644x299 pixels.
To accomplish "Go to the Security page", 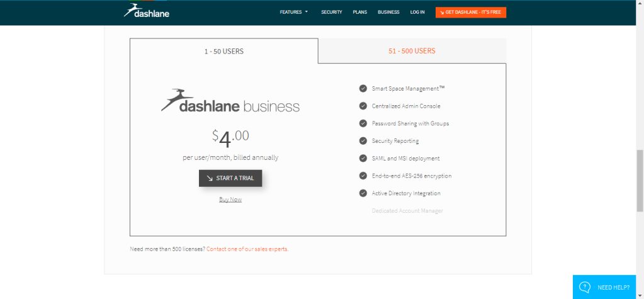I will (x=332, y=13).
